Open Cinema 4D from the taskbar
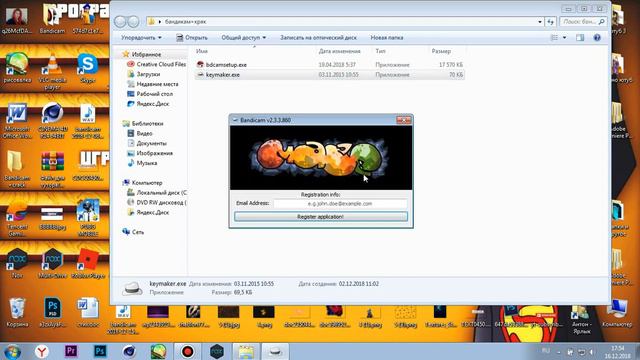This screenshot has width=640, height=360. pos(129,351)
